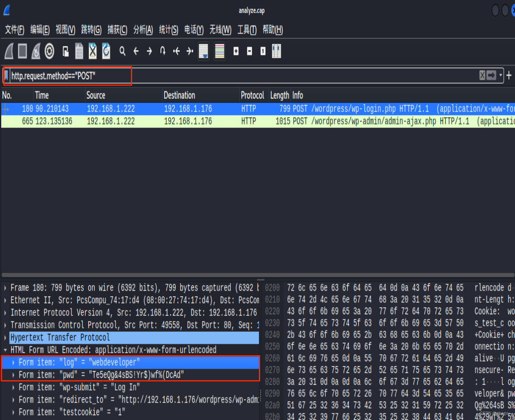Stop the running capture (square icon)

pyautogui.click(x=23, y=51)
